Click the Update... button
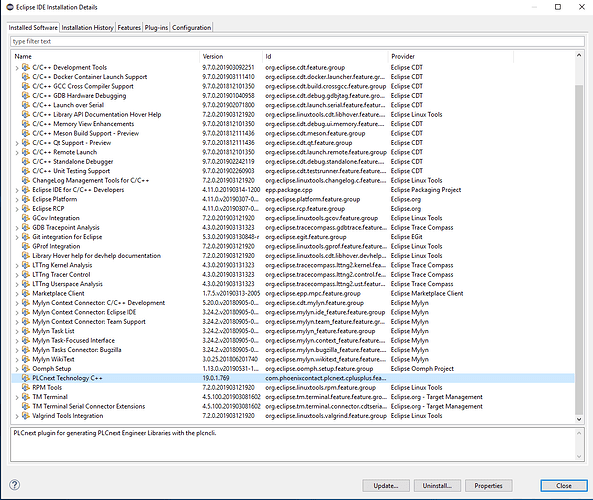The width and height of the screenshot is (593, 500). click(386, 486)
